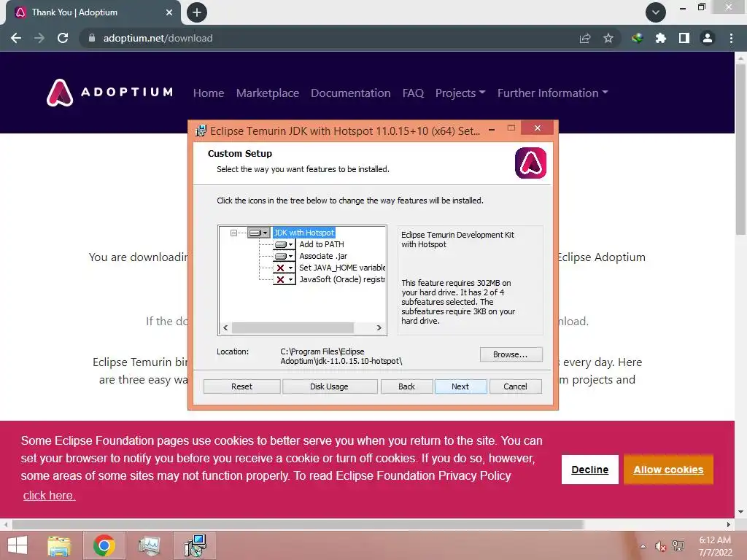The width and height of the screenshot is (747, 560).
Task: Open the Associate .jar feature dropdown
Action: (x=284, y=256)
